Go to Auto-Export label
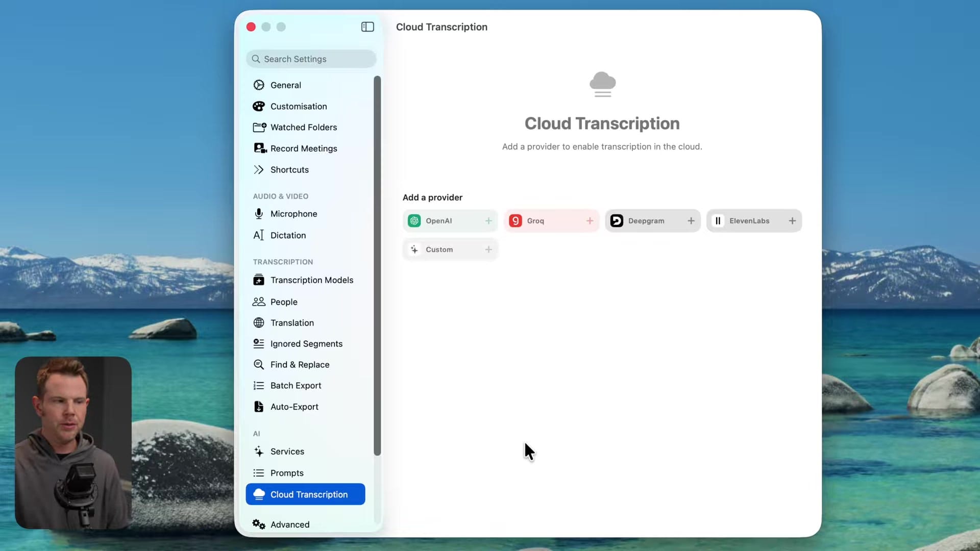The image size is (980, 551). click(x=295, y=407)
